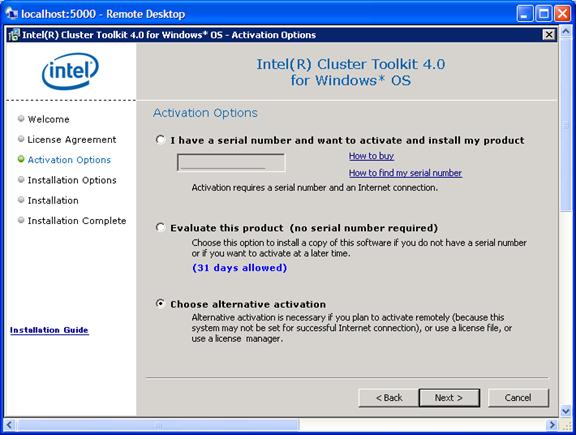Click the Welcome step in sidebar
The height and width of the screenshot is (435, 576).
(x=48, y=119)
